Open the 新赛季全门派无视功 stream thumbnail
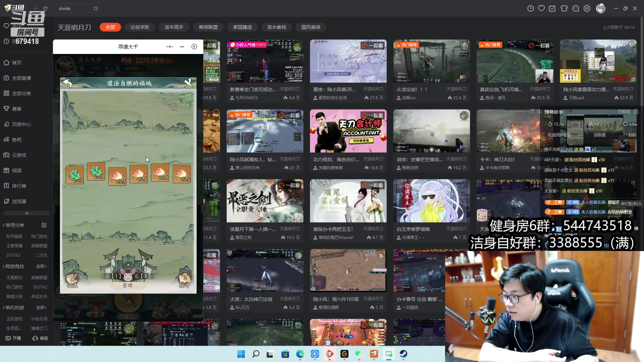 [265, 61]
